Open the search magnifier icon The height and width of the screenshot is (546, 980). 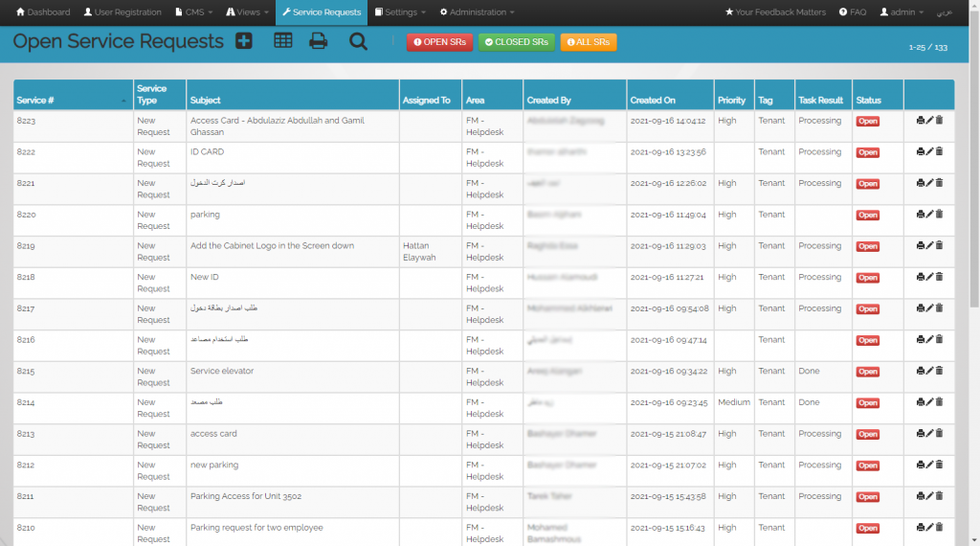point(358,41)
